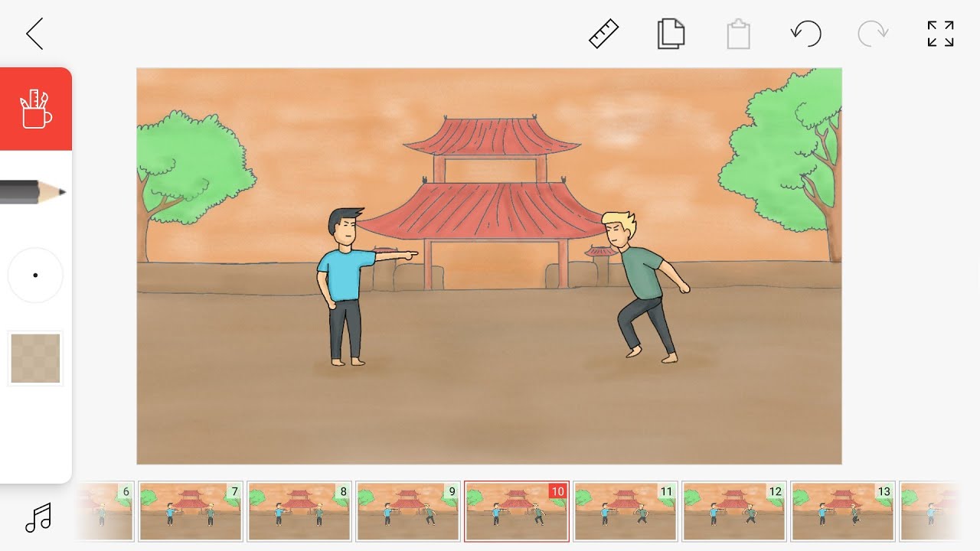
Task: Select frame 7 in the timeline
Action: [x=191, y=511]
